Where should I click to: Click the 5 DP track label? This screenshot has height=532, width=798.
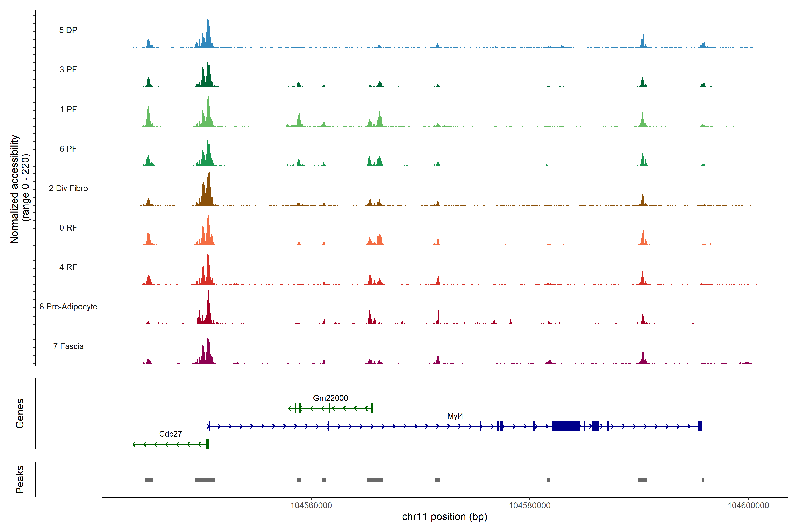(68, 30)
